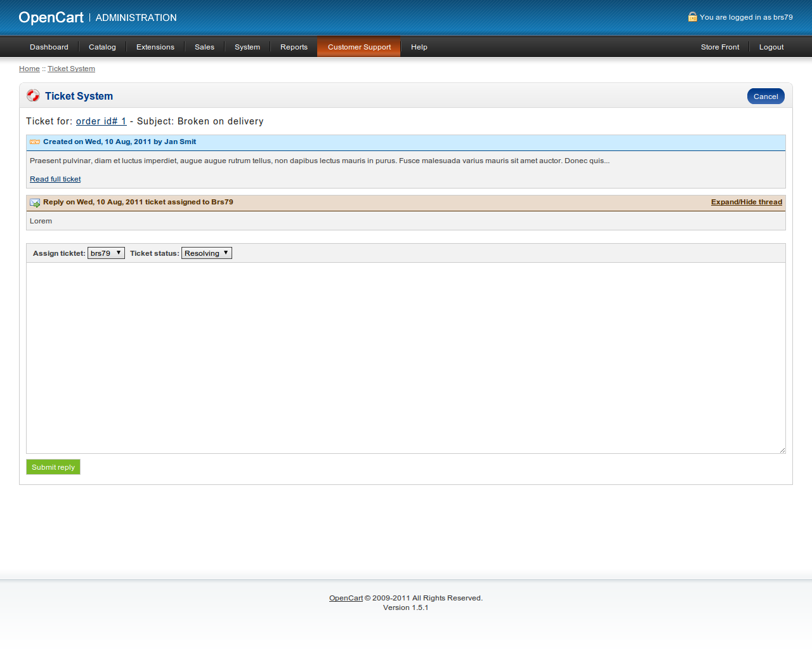Click the text area resize handle
This screenshot has width=812, height=650.
coord(782,450)
